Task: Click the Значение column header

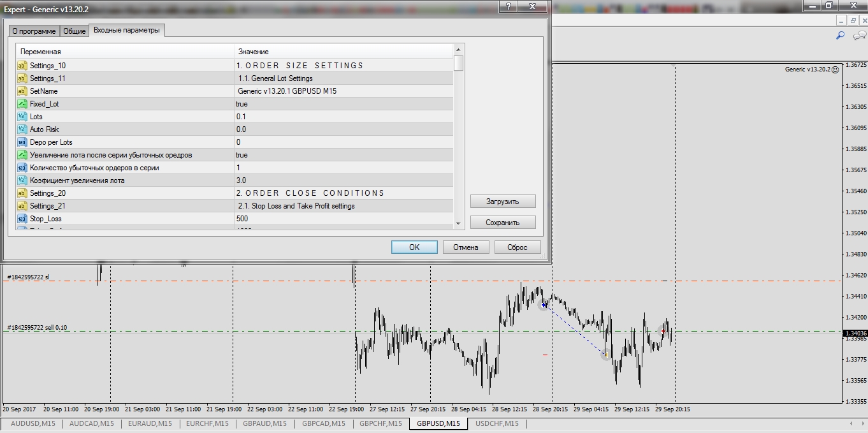Action: (x=344, y=52)
